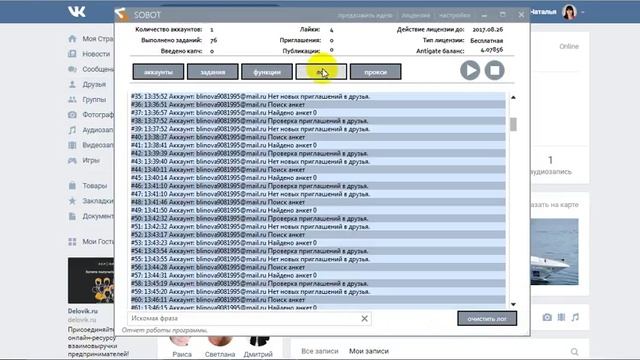640x360 pixels.
Task: Open Игры gamepad icon in VK sidebar
Action: 72,160
